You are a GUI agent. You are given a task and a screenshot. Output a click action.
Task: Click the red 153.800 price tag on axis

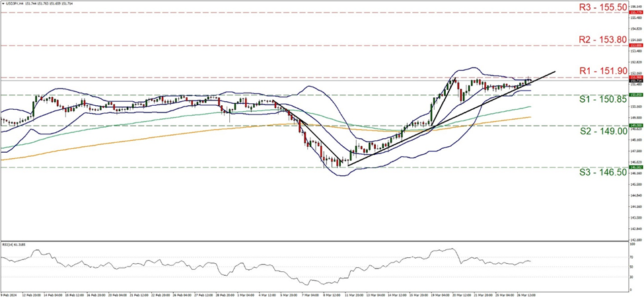point(634,46)
